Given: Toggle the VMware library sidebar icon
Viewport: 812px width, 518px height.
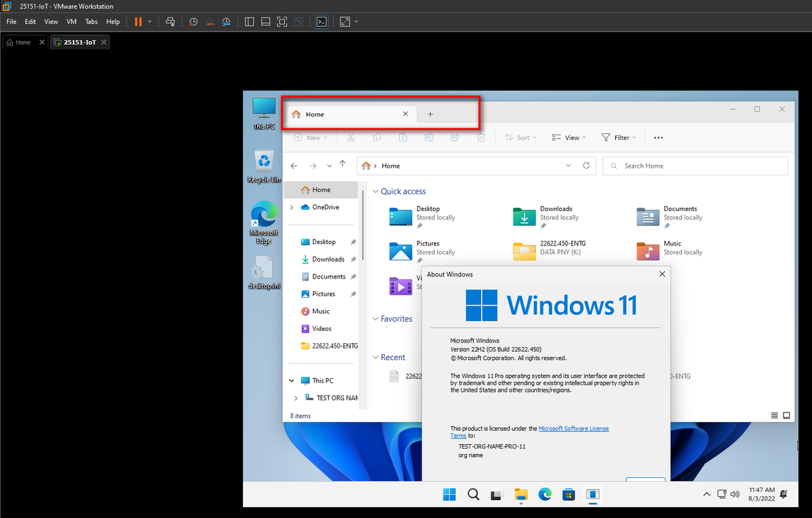Looking at the screenshot, I should 249,21.
